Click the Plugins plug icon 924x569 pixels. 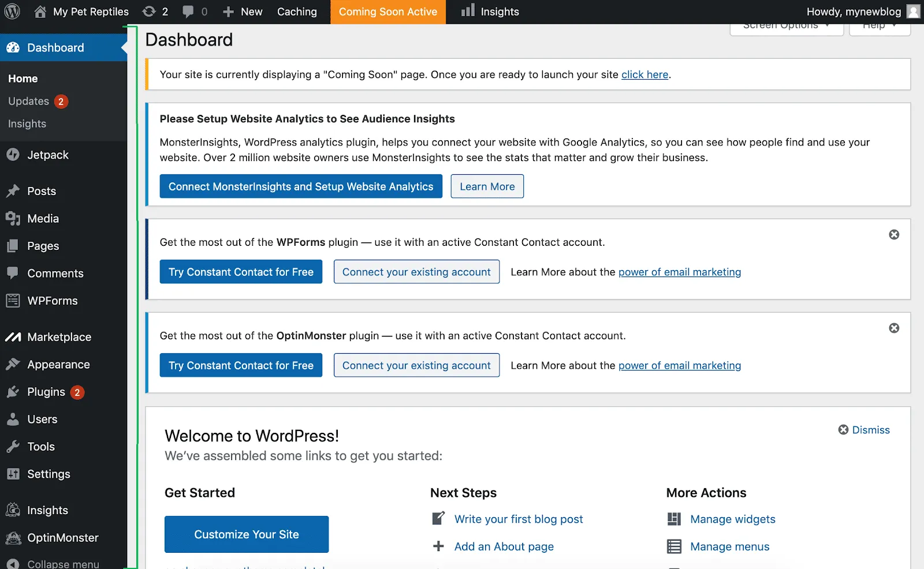click(13, 392)
